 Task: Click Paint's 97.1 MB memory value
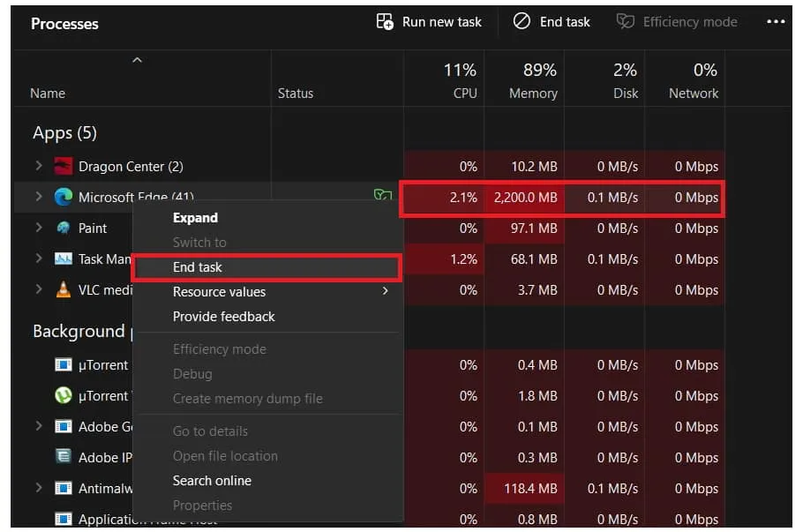[x=534, y=228]
